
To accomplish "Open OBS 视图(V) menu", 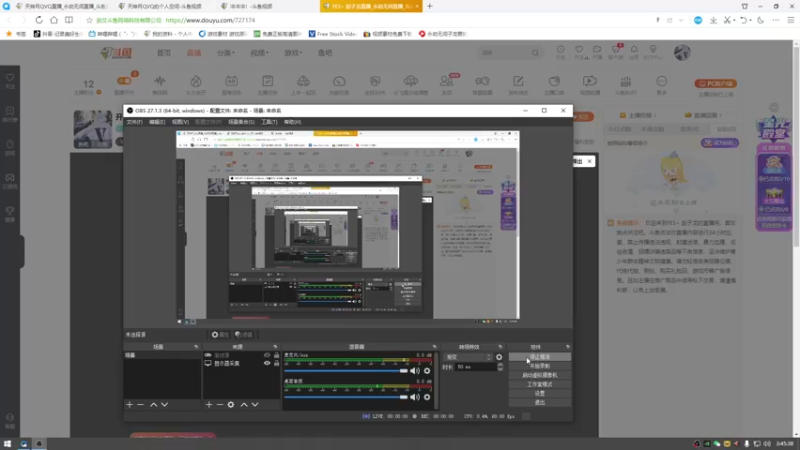I will (x=180, y=122).
